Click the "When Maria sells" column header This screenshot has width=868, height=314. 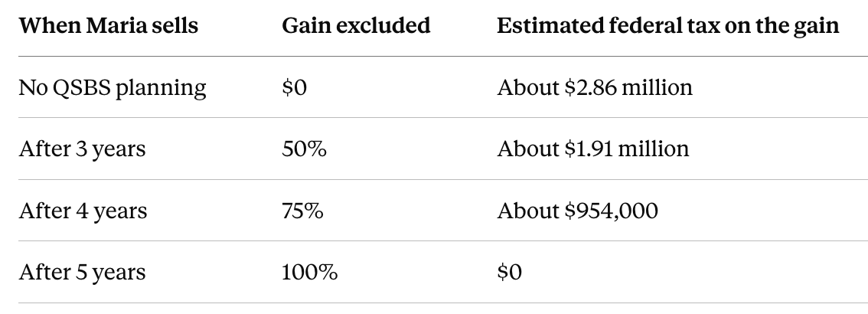pos(109,25)
